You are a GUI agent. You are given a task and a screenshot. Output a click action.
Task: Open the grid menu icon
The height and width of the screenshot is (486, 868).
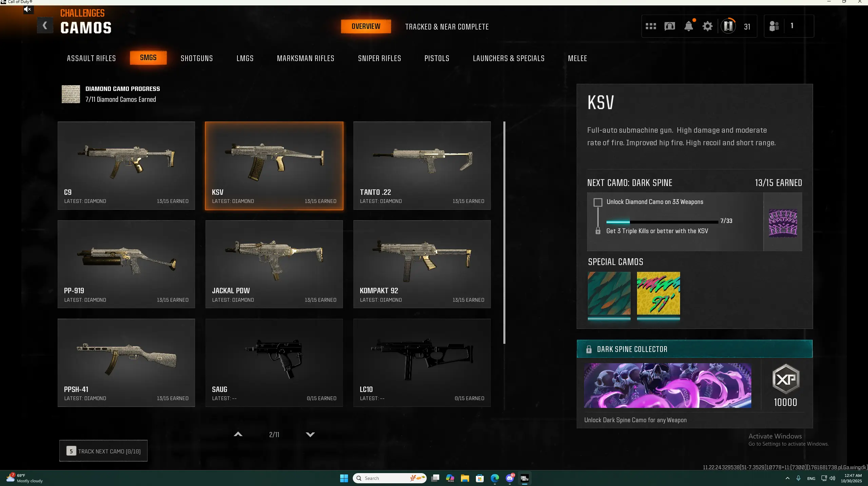pyautogui.click(x=651, y=26)
